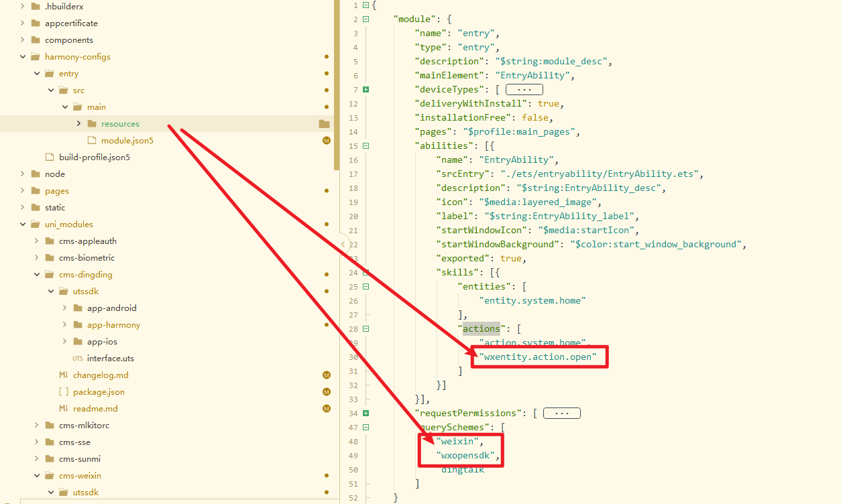Expand the cms-appleauth folder

[x=37, y=241]
